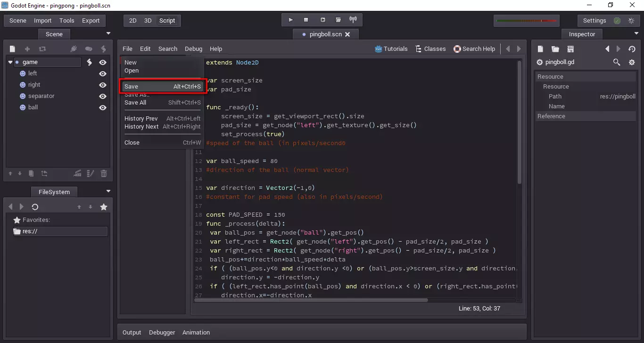
Task: Click the Stop project button
Action: [306, 20]
